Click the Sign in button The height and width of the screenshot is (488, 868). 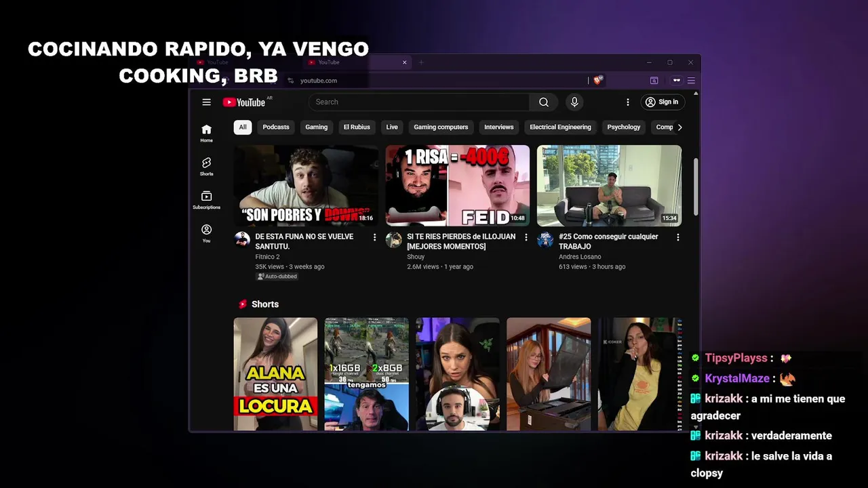(x=662, y=102)
